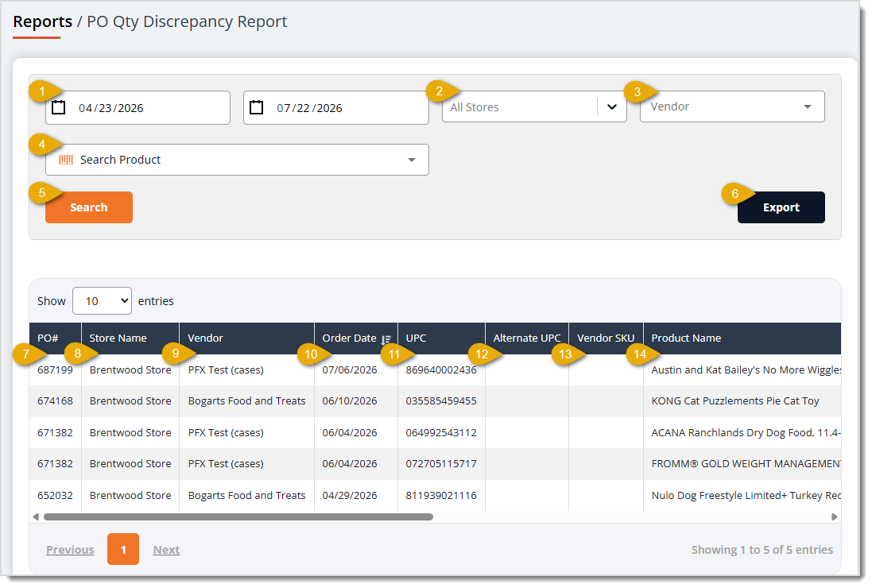
Task: Go to Previous page link
Action: 70,550
